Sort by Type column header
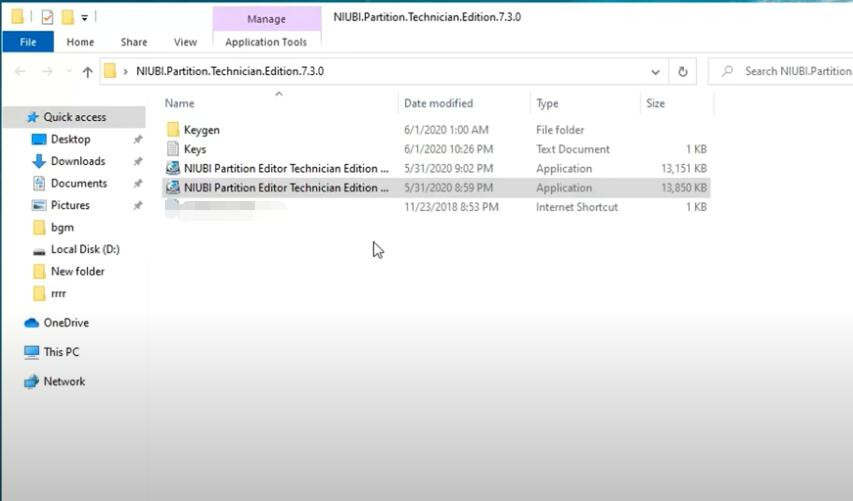853x501 pixels. click(x=547, y=103)
